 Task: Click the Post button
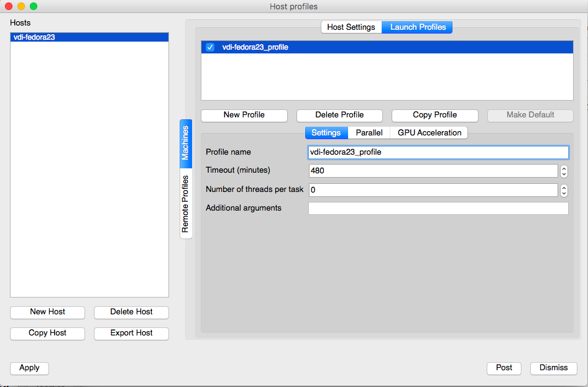point(504,368)
